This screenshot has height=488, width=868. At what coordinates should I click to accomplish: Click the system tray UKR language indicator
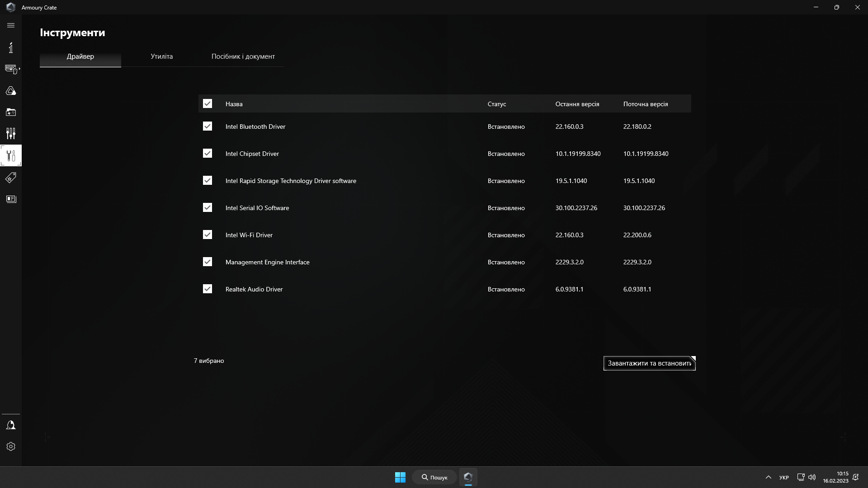tap(783, 477)
